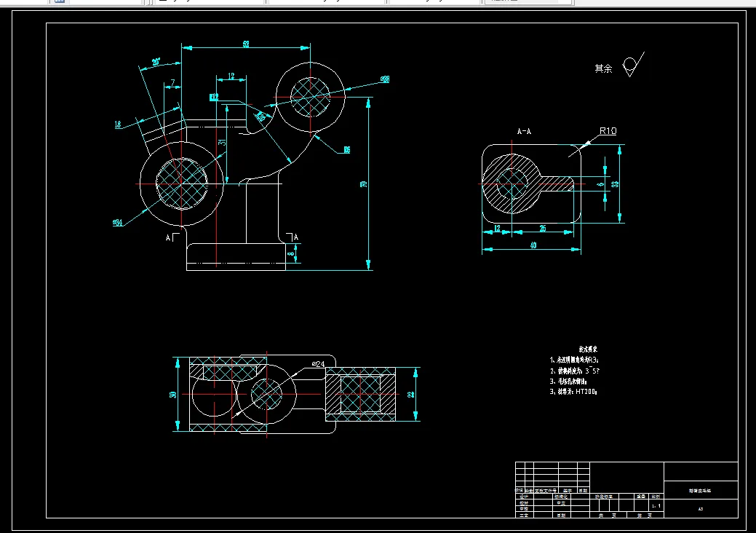The height and width of the screenshot is (533, 756).
Task: Select the 52 horizontal dimension text
Action: point(246,44)
